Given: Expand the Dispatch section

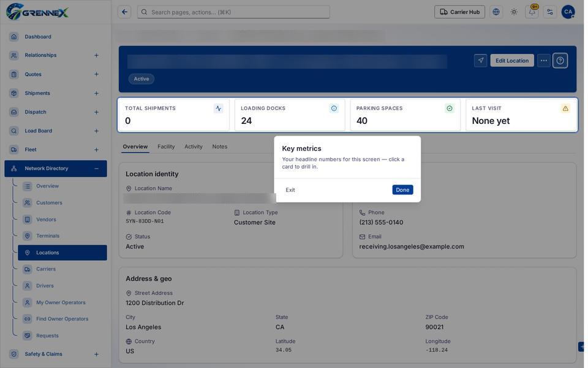Looking at the screenshot, I should (96, 112).
